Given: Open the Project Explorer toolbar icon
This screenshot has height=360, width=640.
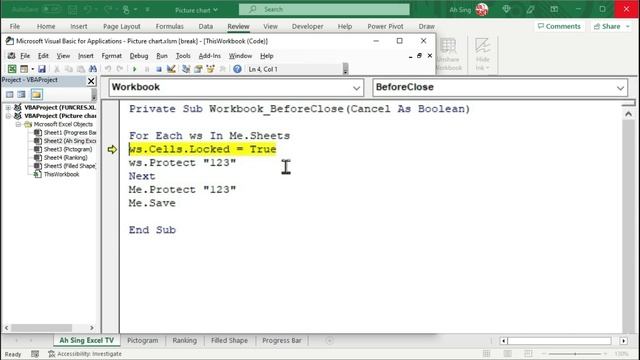Looking at the screenshot, I should (x=186, y=69).
